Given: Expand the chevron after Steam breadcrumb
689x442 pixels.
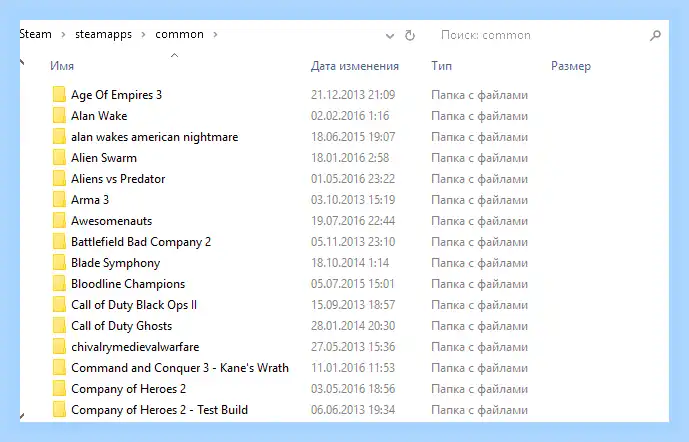Looking at the screenshot, I should 63,35.
